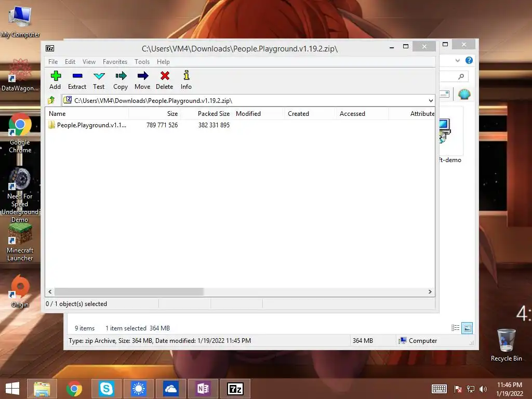
Task: Open Weather app from taskbar
Action: (138, 389)
